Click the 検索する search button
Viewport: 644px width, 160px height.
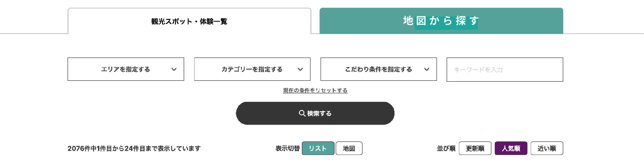pos(315,113)
